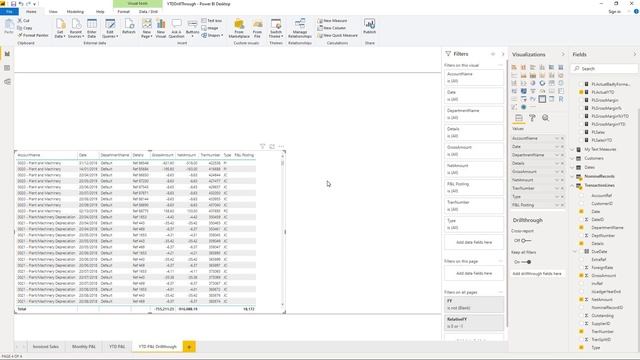The width and height of the screenshot is (640, 360).
Task: Expand the NominalRecords table
Action: click(x=573, y=176)
